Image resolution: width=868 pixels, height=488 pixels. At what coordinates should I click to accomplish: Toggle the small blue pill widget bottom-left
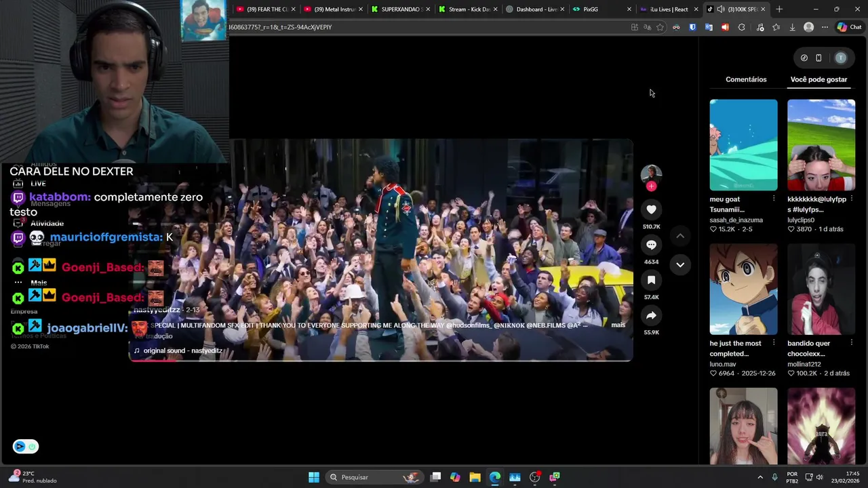click(25, 447)
